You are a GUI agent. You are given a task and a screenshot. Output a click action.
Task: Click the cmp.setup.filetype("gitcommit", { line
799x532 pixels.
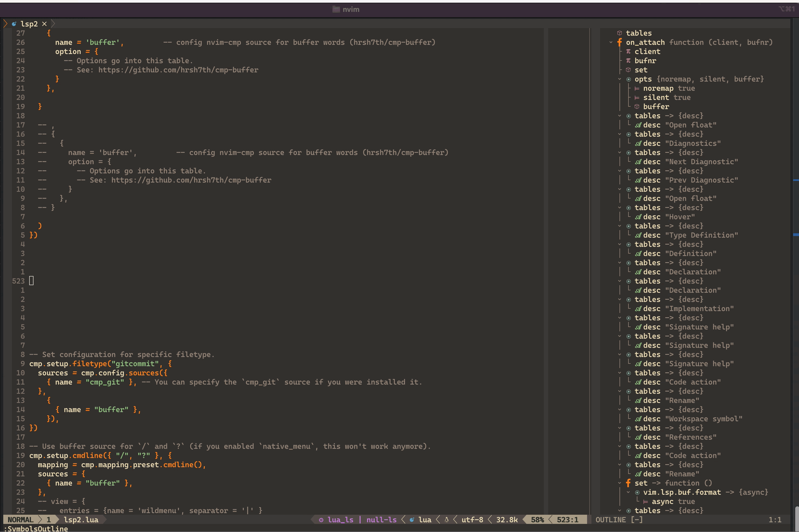pyautogui.click(x=101, y=364)
